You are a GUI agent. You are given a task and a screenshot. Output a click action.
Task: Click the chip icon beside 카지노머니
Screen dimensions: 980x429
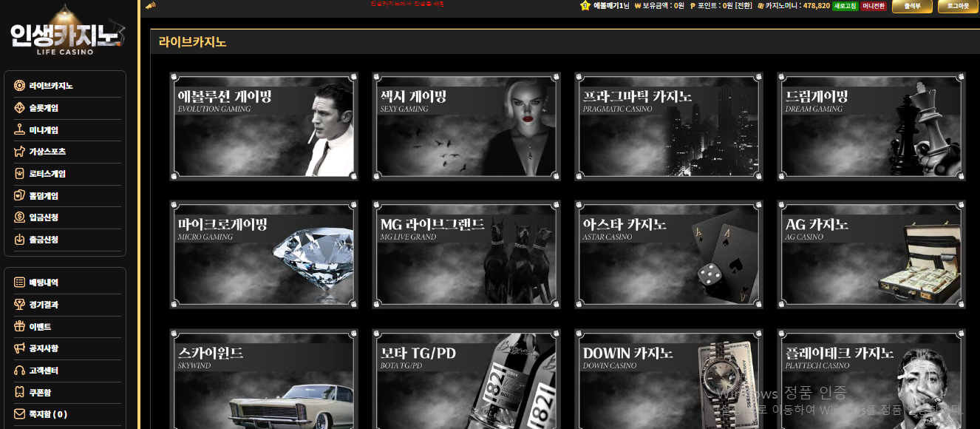[760, 6]
